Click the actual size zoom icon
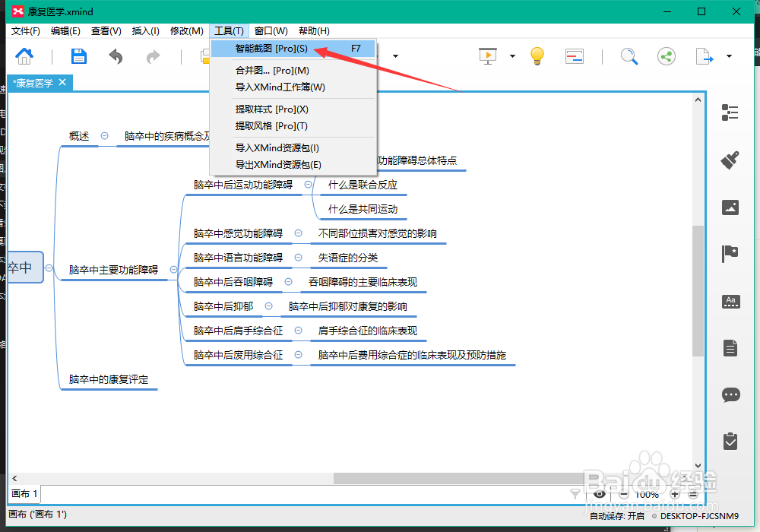Screen dimensions: 760x532 [693, 494]
